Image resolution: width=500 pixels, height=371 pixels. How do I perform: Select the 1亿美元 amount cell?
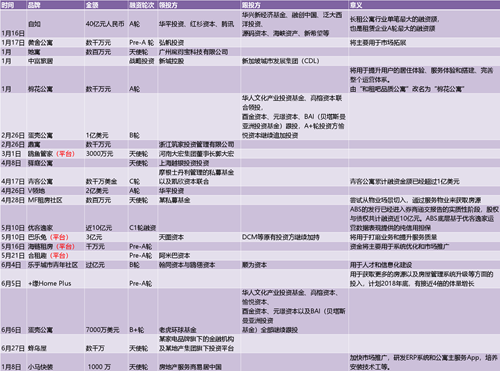[106, 117]
